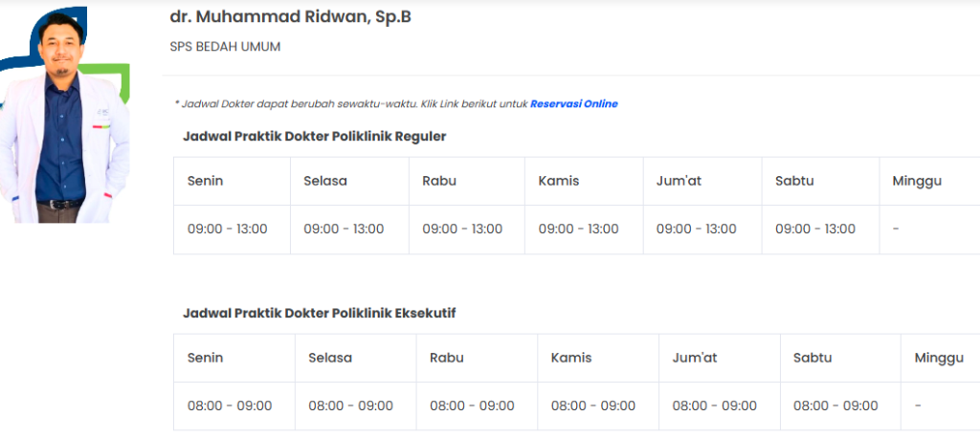
Task: Open the Reservasi Online link
Action: [573, 104]
